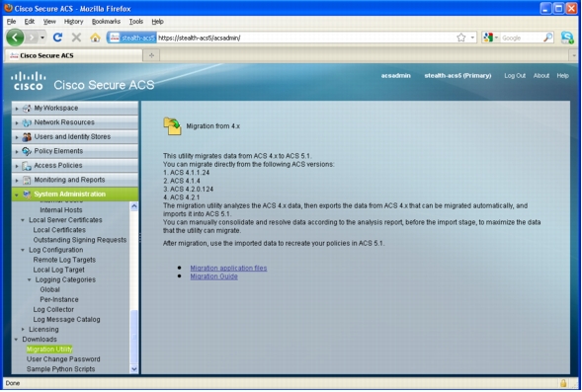Collapse the Local Server Certificates tree node
The height and width of the screenshot is (392, 582).
(23, 220)
